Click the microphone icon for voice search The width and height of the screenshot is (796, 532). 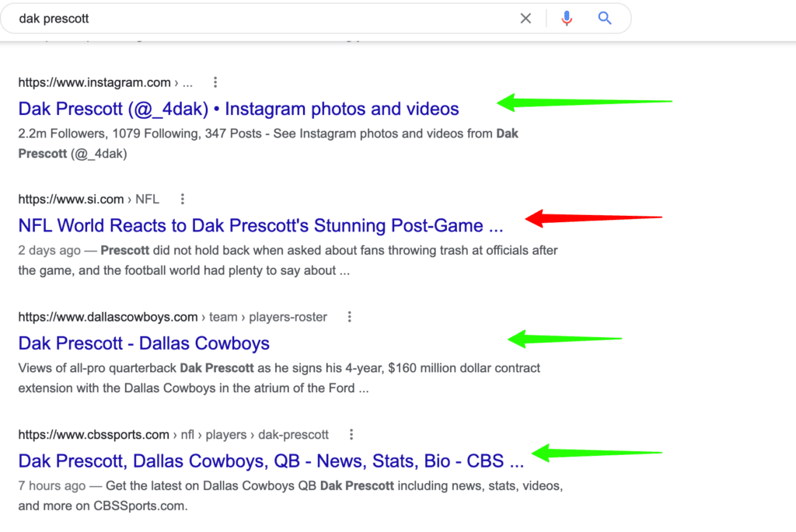pos(567,18)
